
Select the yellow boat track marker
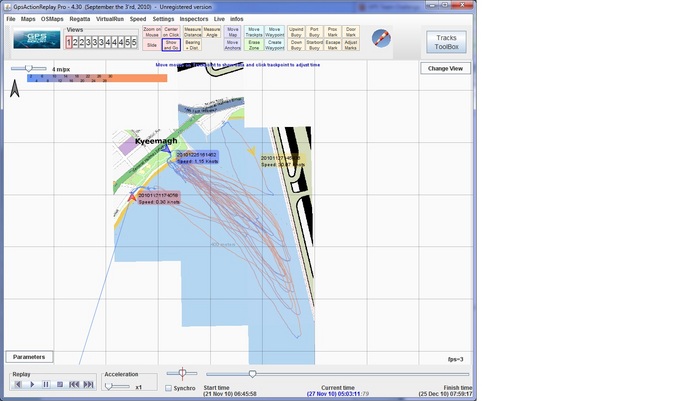pyautogui.click(x=251, y=151)
